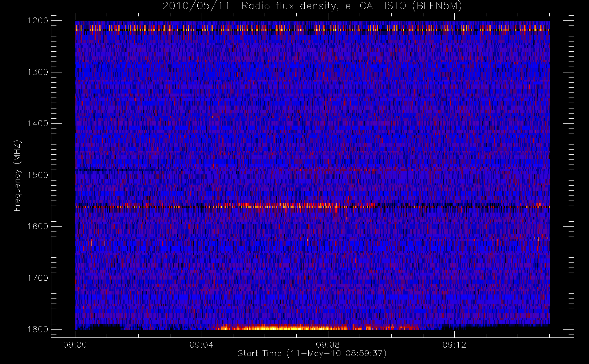Select the 1400 frequency axis label

coord(38,124)
